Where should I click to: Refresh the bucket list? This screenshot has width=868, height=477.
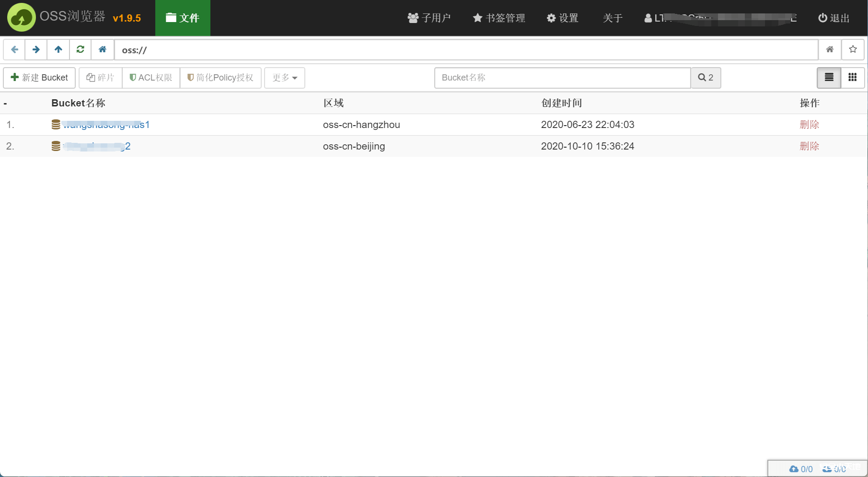coord(80,49)
